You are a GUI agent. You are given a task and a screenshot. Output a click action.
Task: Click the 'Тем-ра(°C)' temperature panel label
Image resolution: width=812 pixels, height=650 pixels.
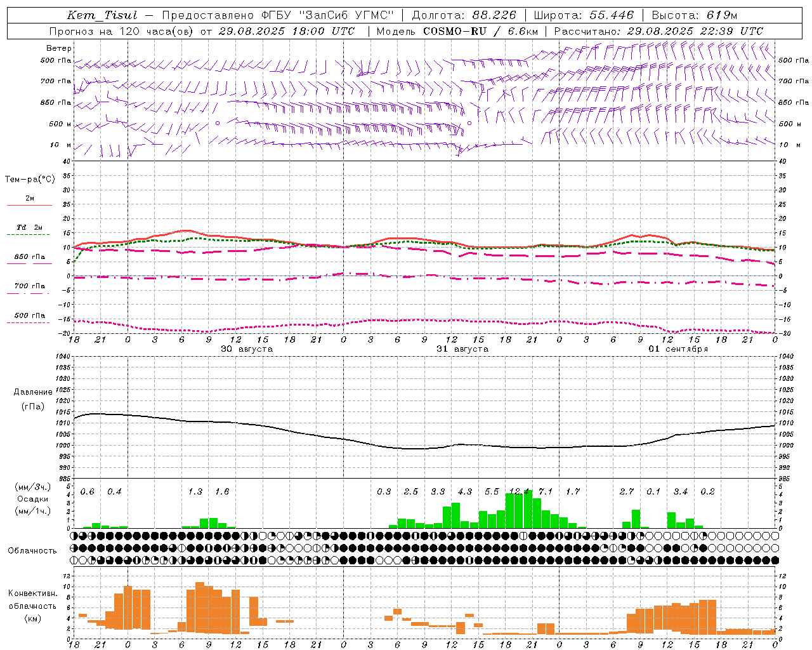coord(30,180)
